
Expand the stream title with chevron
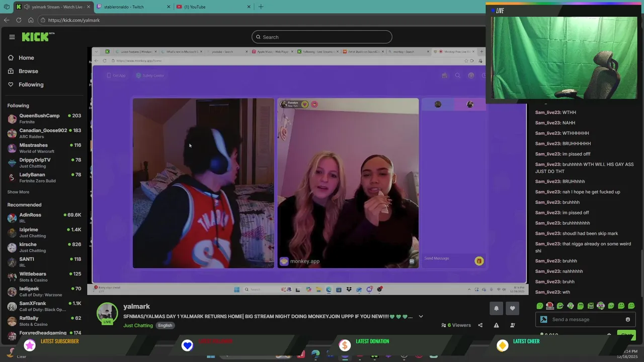point(421,317)
